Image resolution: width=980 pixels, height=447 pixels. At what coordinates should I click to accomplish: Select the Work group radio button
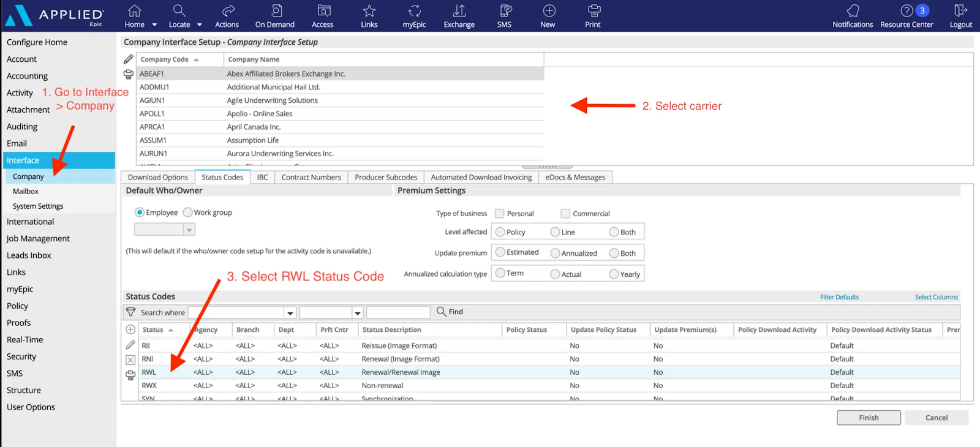point(187,212)
